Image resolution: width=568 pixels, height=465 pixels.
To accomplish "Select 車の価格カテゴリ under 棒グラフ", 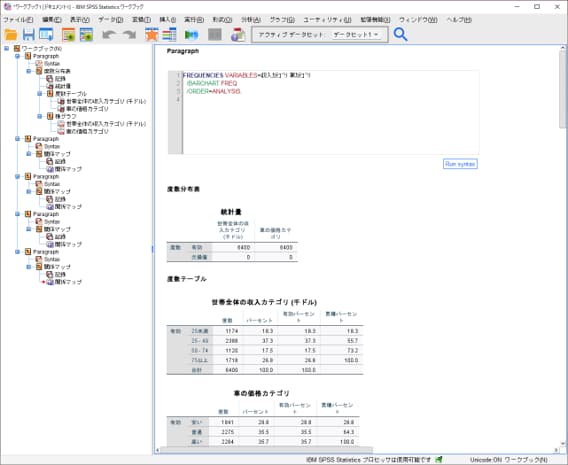I will coord(87,131).
